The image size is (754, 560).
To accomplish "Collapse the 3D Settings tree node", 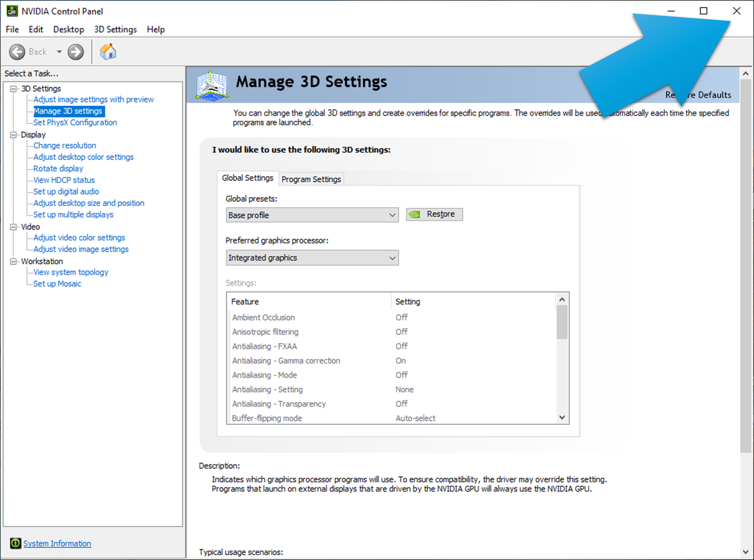I will [13, 89].
